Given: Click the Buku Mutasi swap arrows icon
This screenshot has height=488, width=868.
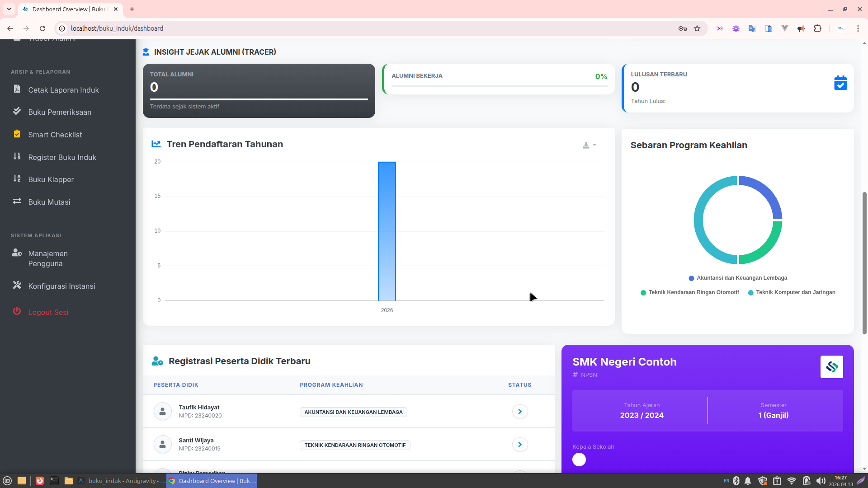Looking at the screenshot, I should [17, 201].
